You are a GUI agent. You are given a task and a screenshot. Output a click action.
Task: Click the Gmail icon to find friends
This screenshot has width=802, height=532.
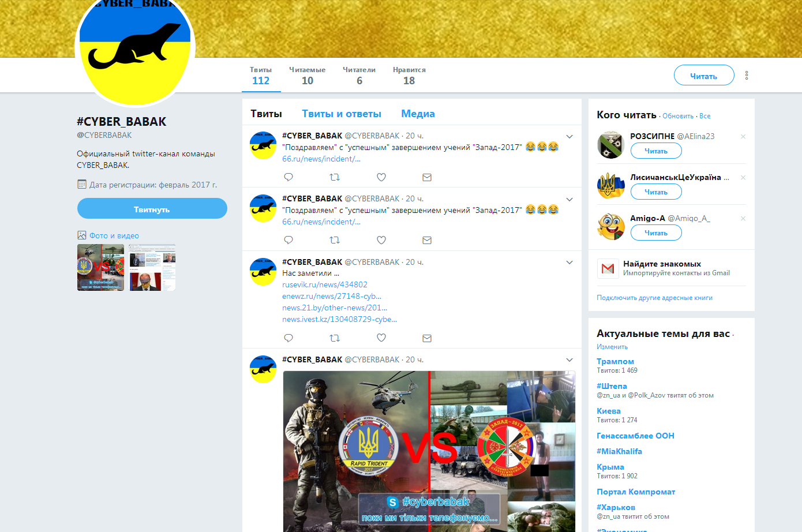pos(608,268)
